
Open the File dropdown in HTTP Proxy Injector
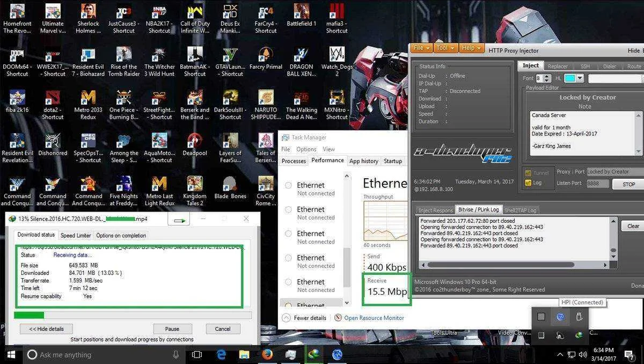coord(421,48)
